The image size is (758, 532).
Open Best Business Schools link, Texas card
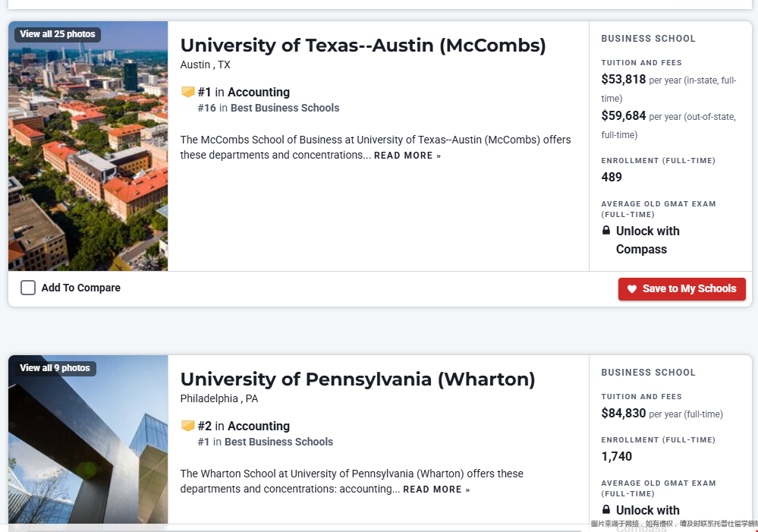pyautogui.click(x=285, y=108)
